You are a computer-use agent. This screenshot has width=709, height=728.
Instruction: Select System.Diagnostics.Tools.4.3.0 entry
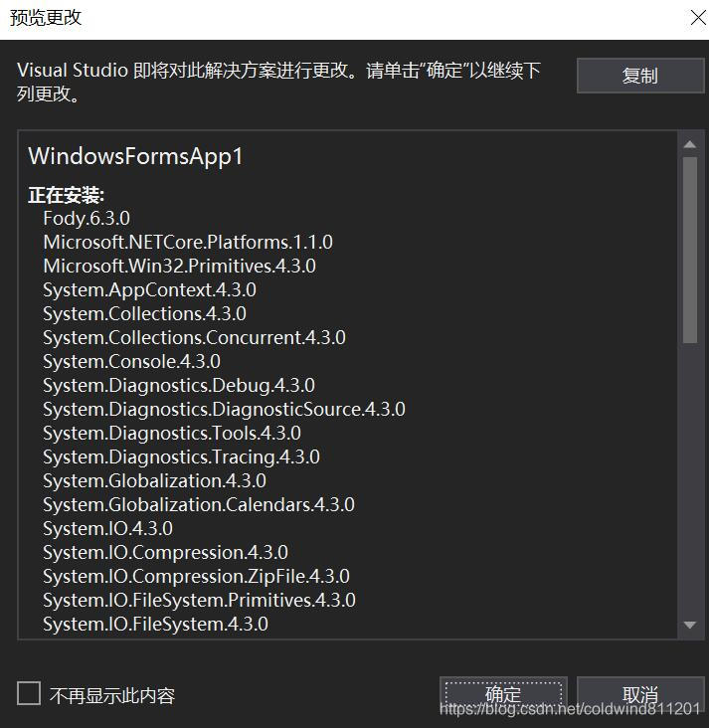(172, 434)
